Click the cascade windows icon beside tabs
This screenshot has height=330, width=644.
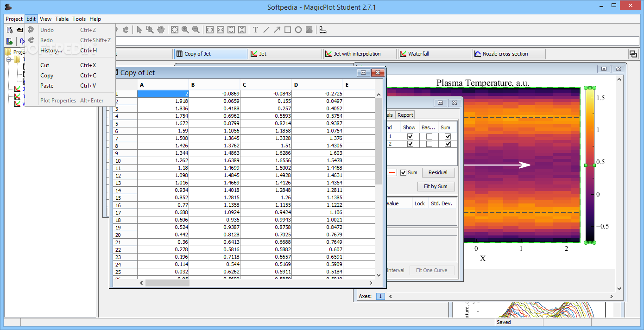point(632,54)
